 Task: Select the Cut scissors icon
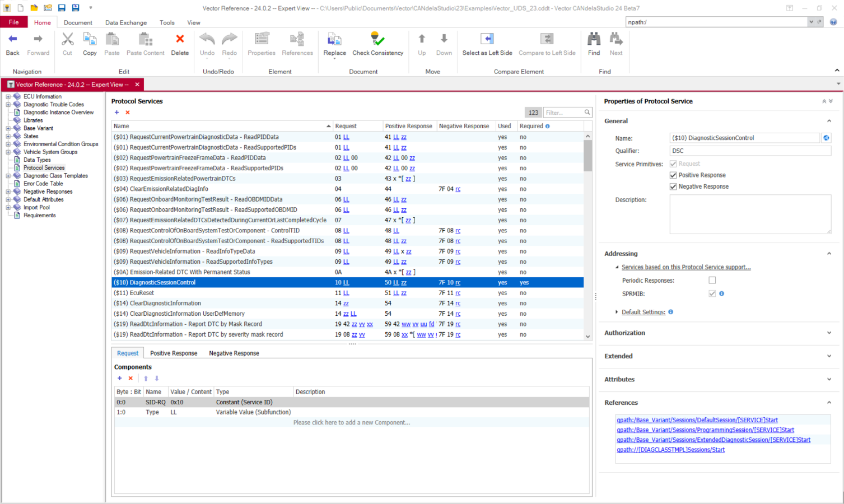[x=67, y=39]
